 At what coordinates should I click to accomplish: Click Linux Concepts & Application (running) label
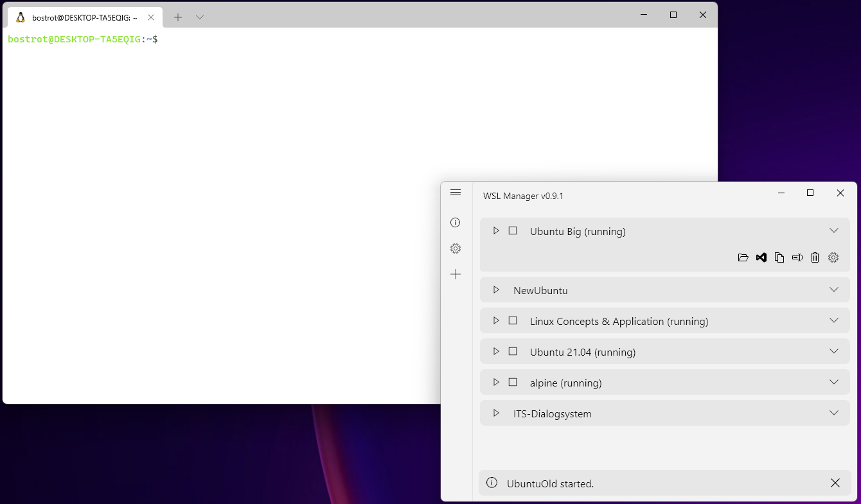coord(619,321)
